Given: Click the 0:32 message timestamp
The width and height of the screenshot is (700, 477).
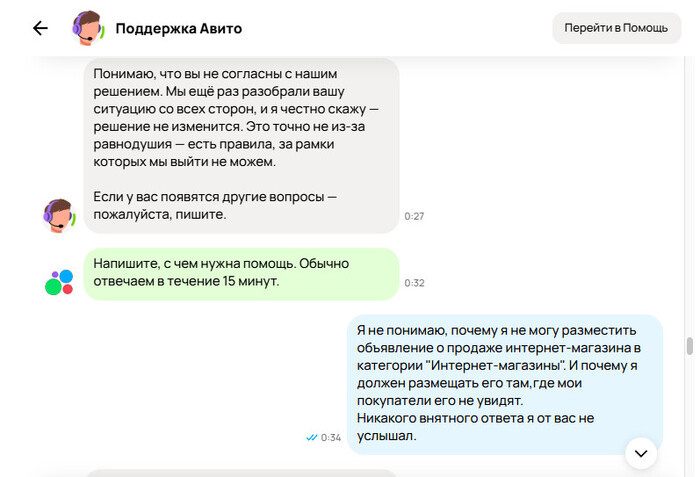Looking at the screenshot, I should 414,283.
